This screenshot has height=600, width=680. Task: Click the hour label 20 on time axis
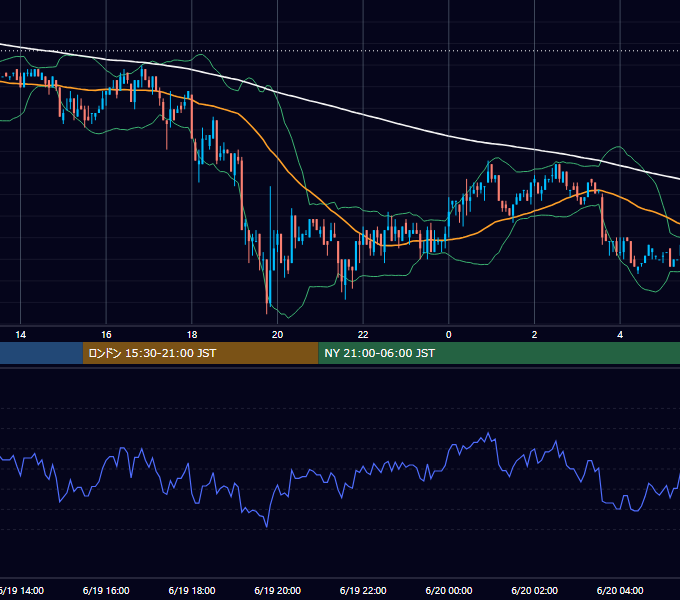click(278, 335)
